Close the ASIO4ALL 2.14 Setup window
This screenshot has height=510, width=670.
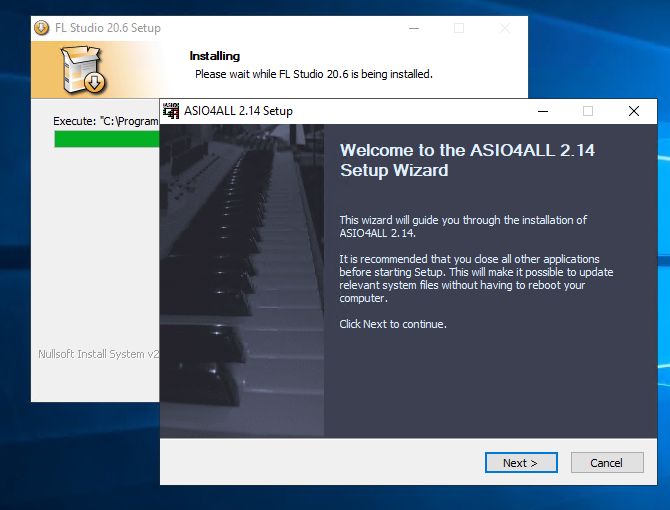tap(634, 111)
